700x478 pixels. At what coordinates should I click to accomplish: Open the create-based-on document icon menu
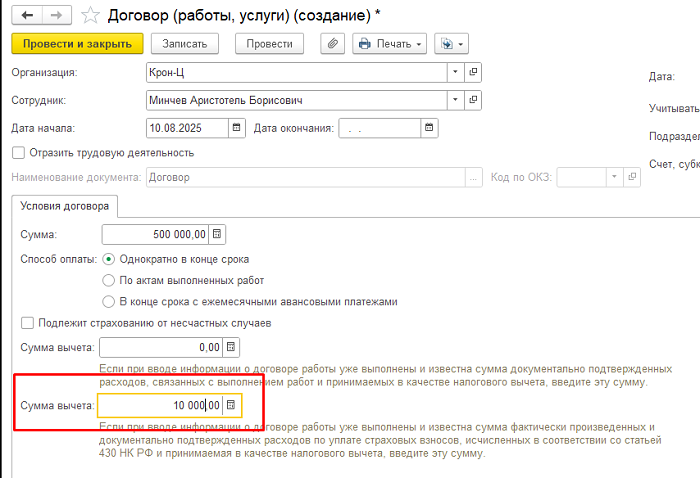(451, 44)
